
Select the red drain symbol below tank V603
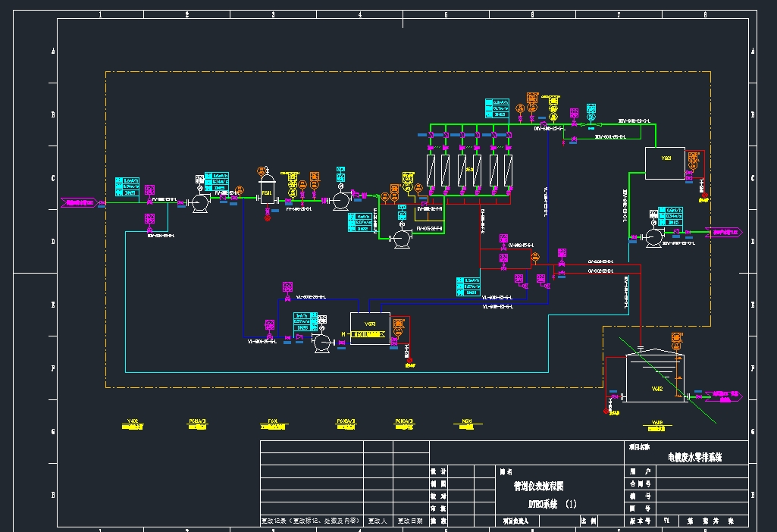pyautogui.click(x=409, y=361)
